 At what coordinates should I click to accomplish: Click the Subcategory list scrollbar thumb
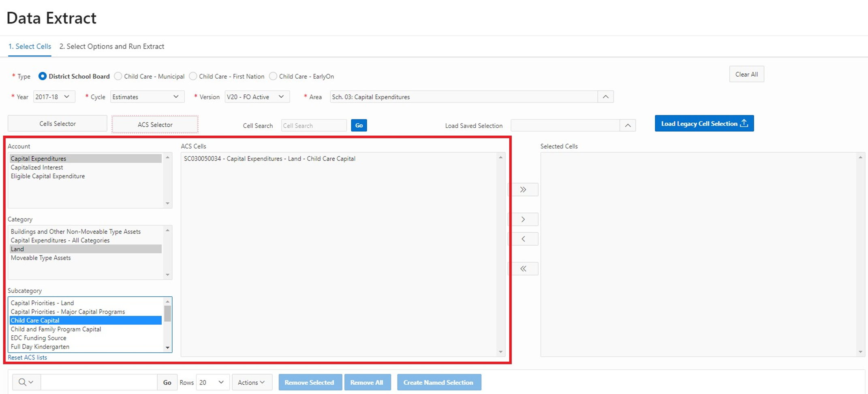[167, 313]
